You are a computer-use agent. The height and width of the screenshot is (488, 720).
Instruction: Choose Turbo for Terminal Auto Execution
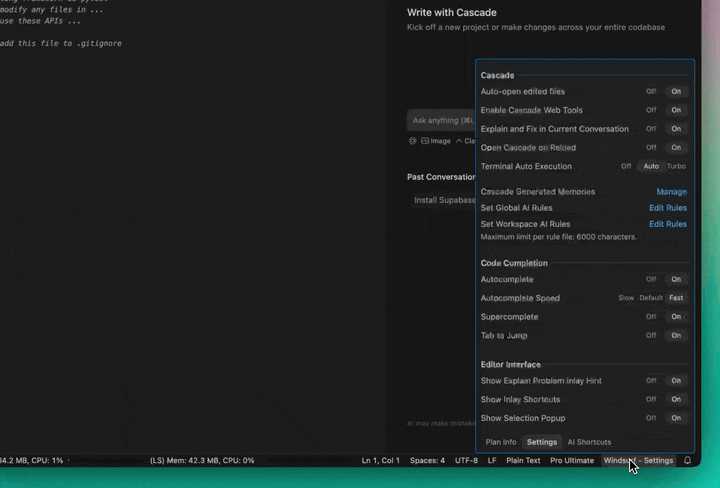pyautogui.click(x=676, y=166)
